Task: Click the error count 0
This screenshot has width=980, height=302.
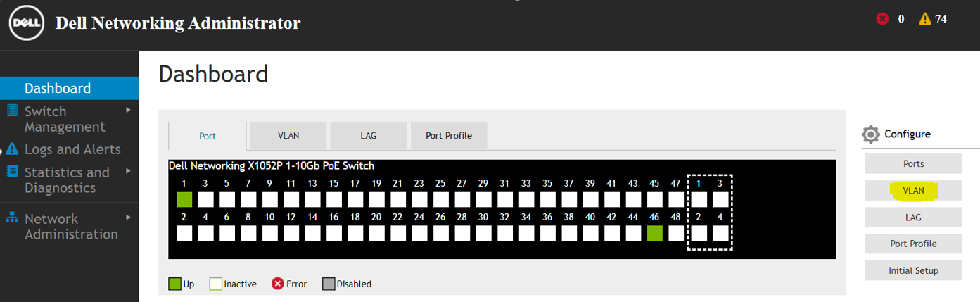Action: pos(901,19)
